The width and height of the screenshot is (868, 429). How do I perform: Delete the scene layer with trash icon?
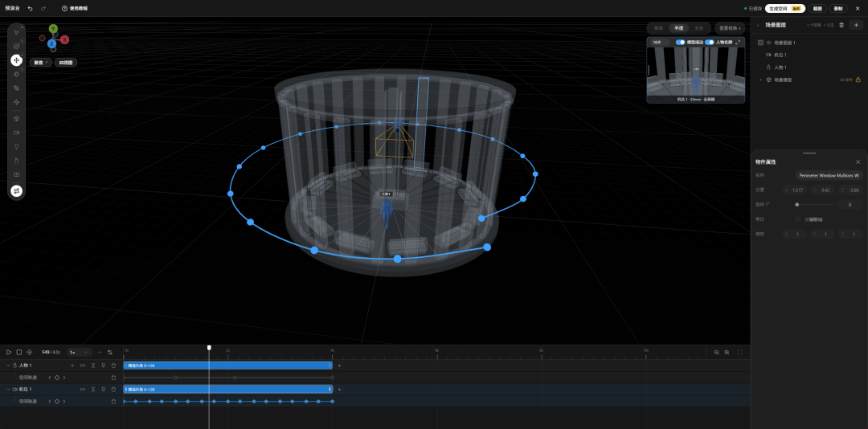click(841, 25)
